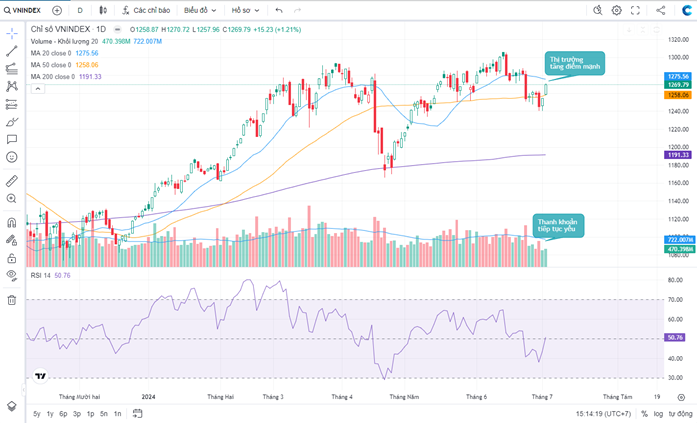This screenshot has width=697, height=423.
Task: Share the chart using share icon
Action: tap(661, 10)
